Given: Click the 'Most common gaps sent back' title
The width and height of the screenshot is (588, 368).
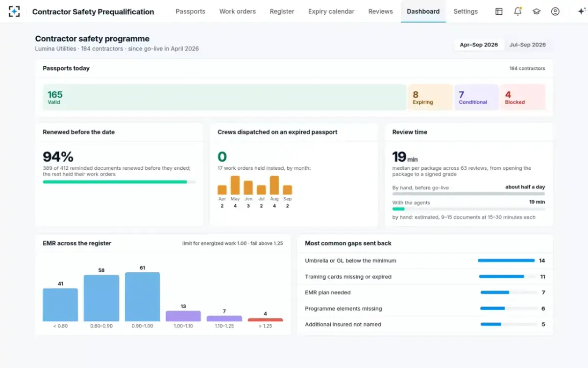Looking at the screenshot, I should pyautogui.click(x=348, y=243).
